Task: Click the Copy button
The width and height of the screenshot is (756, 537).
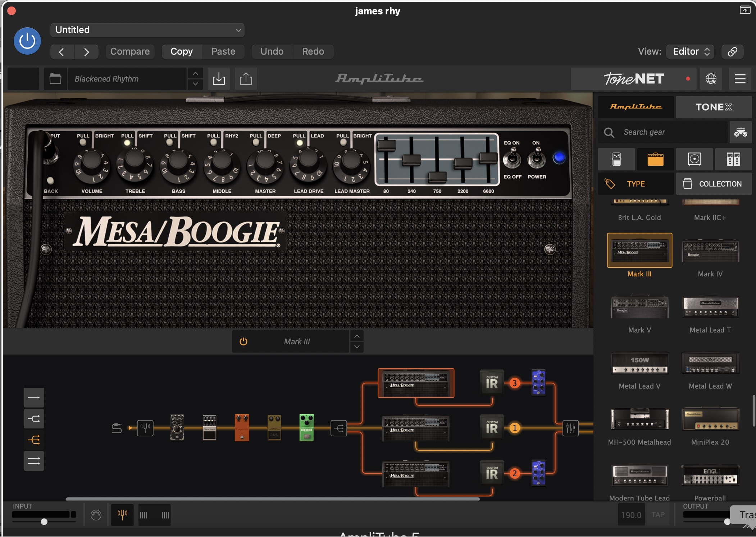Action: coord(182,52)
